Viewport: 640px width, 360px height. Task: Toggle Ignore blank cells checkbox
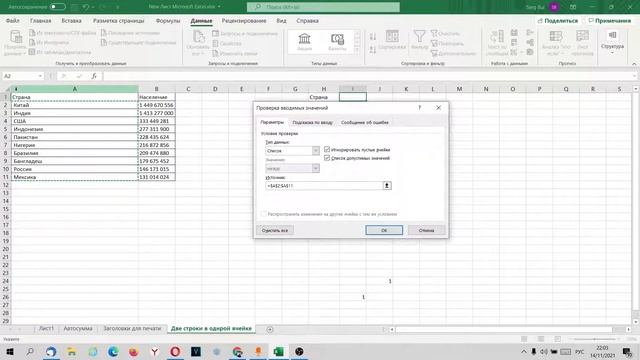point(327,150)
